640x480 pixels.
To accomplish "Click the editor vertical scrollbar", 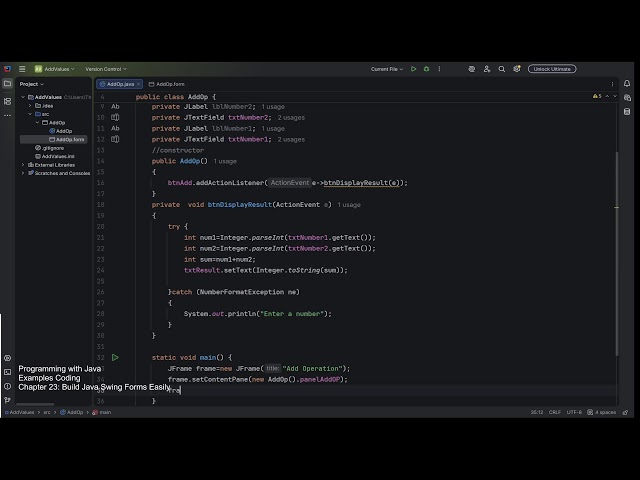I will tap(616, 253).
